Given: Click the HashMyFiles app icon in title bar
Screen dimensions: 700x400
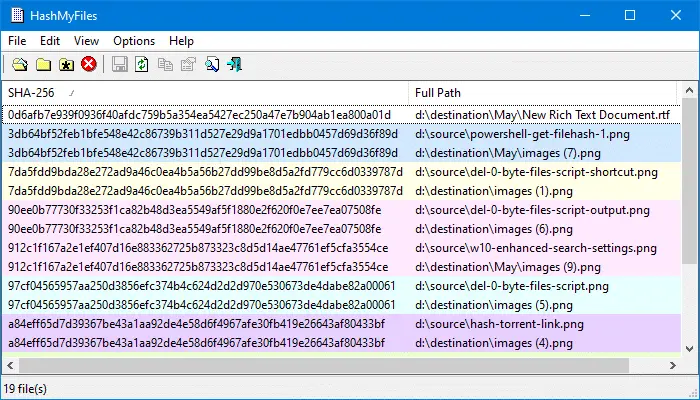Looking at the screenshot, I should (17, 16).
